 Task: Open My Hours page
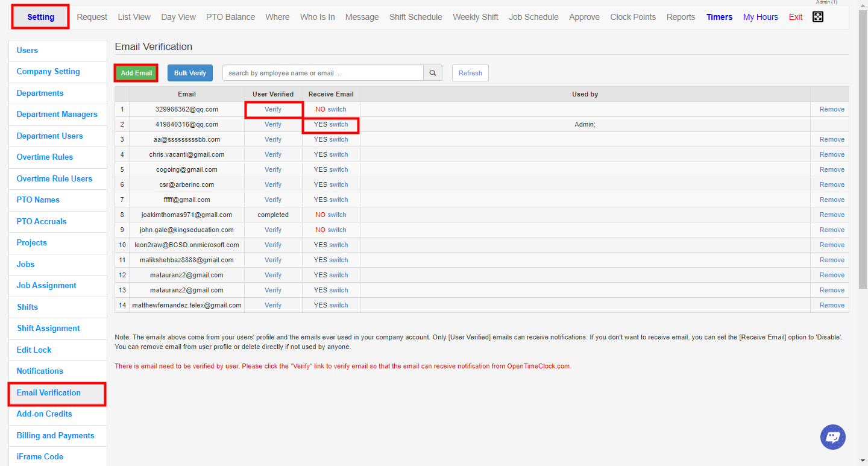(761, 17)
